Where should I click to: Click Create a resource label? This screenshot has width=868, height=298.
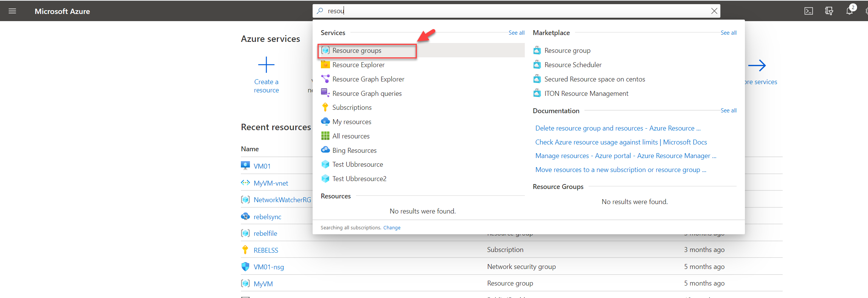266,86
